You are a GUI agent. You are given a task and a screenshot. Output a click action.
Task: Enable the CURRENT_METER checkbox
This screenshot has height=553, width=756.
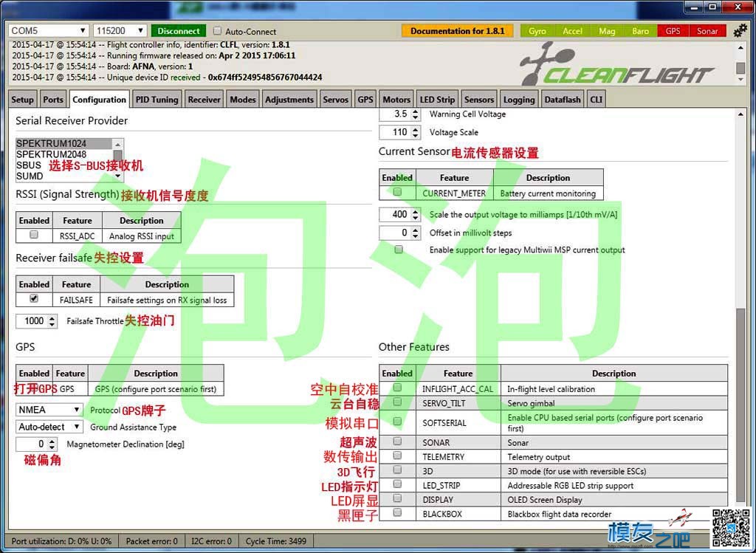[x=397, y=192]
